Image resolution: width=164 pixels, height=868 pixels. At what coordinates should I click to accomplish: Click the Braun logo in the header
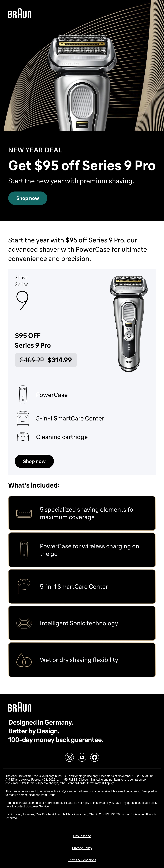click(x=20, y=14)
